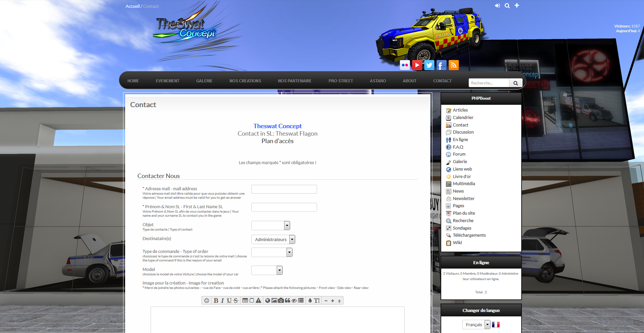Open the Model dropdown
The image size is (644, 333).
click(x=267, y=270)
